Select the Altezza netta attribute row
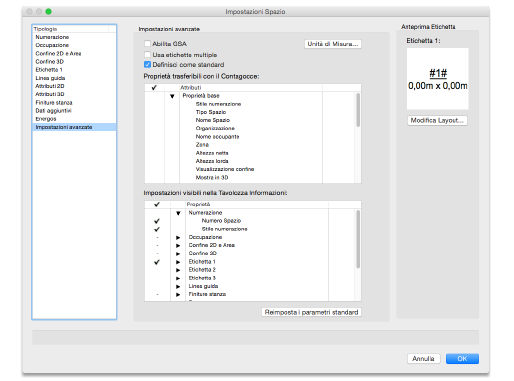 pyautogui.click(x=212, y=153)
